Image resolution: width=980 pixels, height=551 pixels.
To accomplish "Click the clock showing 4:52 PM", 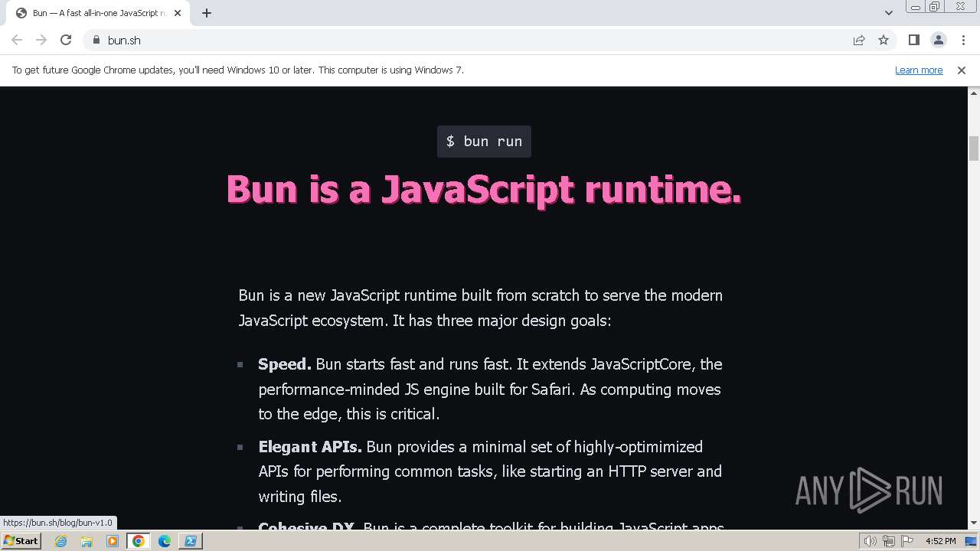I will coord(940,541).
